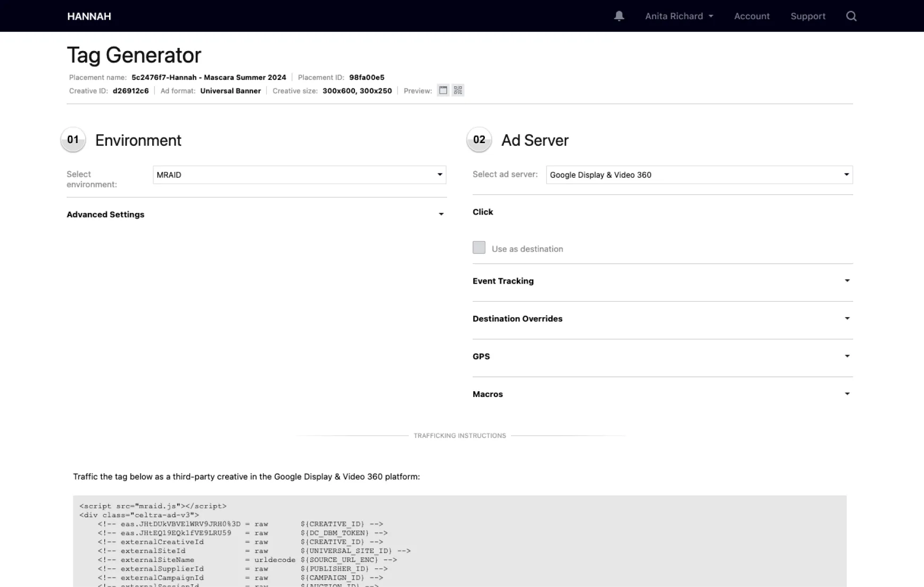Go to the Account page
This screenshot has height=587, width=924.
pyautogui.click(x=752, y=16)
